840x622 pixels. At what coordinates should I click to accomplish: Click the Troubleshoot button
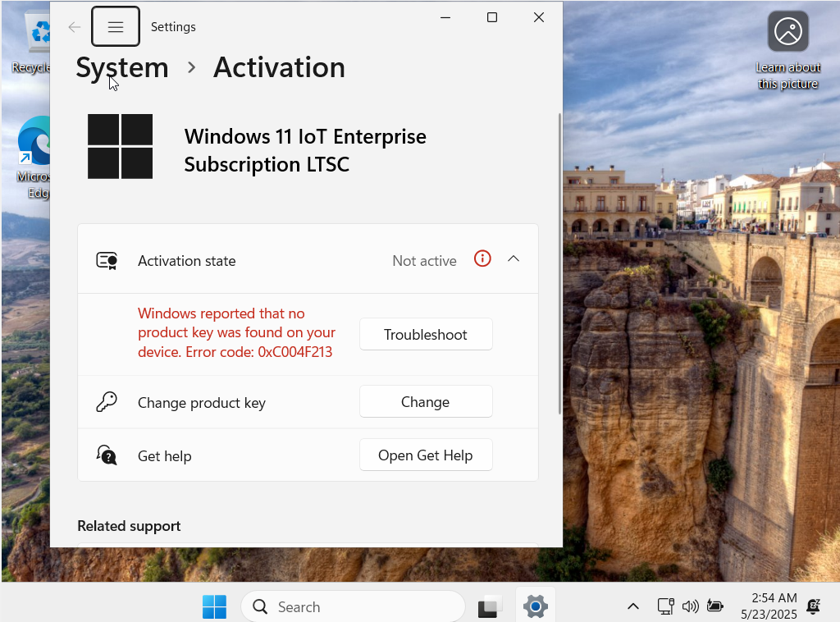426,335
